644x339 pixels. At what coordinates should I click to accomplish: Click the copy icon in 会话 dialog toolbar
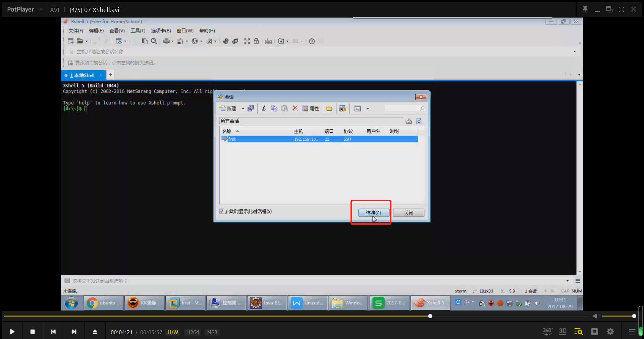click(274, 108)
